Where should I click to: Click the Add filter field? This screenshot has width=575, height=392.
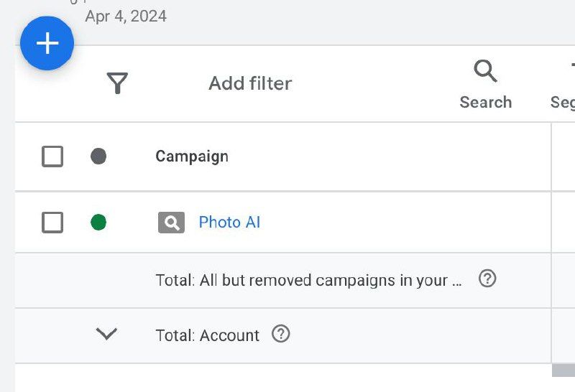250,83
